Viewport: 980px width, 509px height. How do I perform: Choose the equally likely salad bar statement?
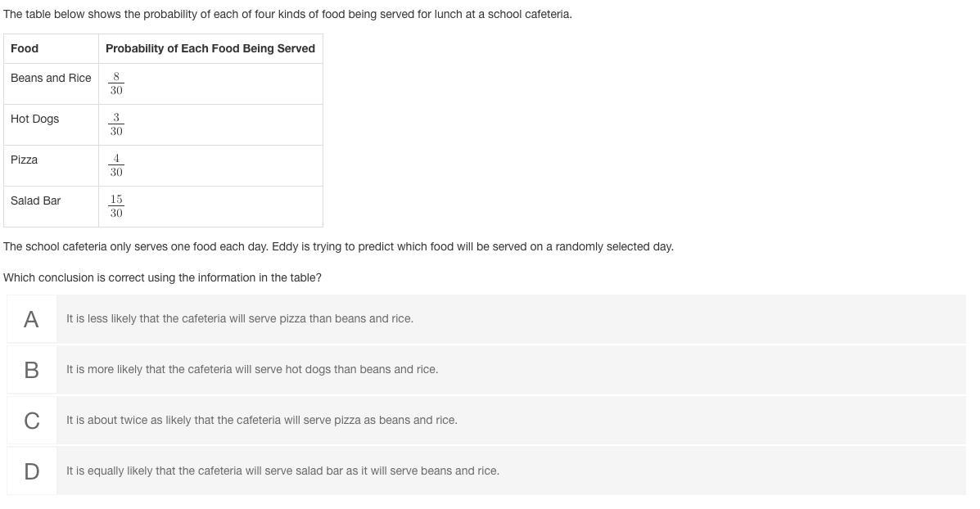coord(282,471)
